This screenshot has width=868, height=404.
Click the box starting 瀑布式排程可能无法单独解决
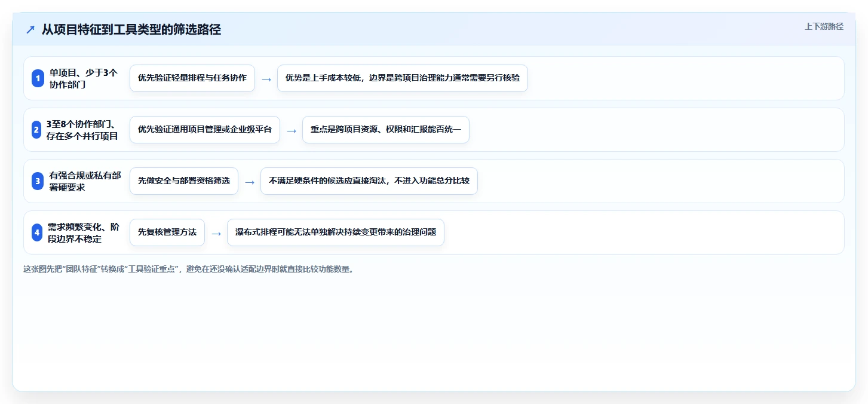click(336, 232)
